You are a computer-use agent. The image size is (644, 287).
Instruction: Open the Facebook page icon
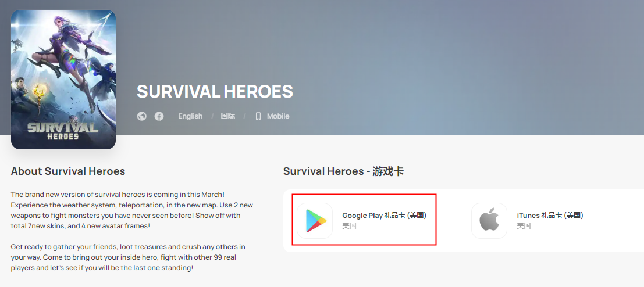tap(159, 116)
